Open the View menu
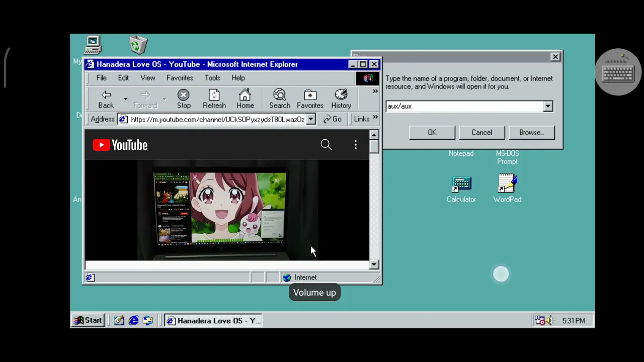The width and height of the screenshot is (644, 362). [x=148, y=78]
